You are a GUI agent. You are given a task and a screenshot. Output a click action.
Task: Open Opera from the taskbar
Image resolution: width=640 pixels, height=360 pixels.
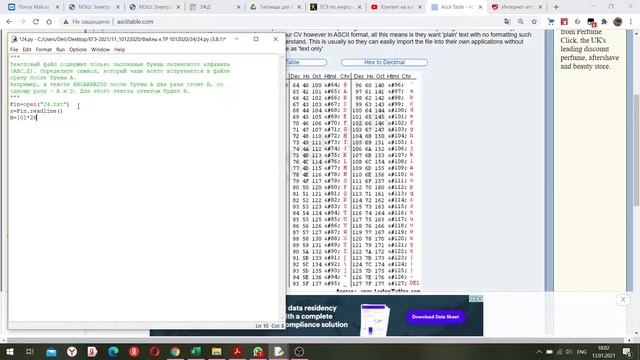(x=155, y=351)
